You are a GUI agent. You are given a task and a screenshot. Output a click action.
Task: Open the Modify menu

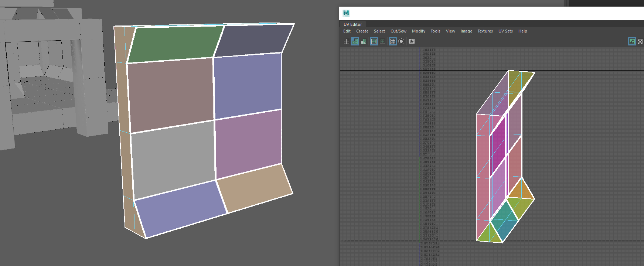419,31
